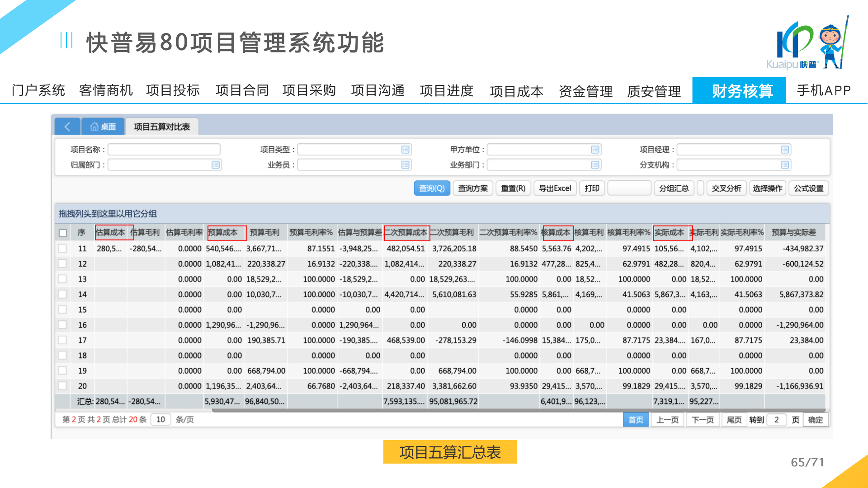Viewport: 868px width, 488px height.
Task: Select the 财务核算 navigation tab
Action: click(742, 91)
